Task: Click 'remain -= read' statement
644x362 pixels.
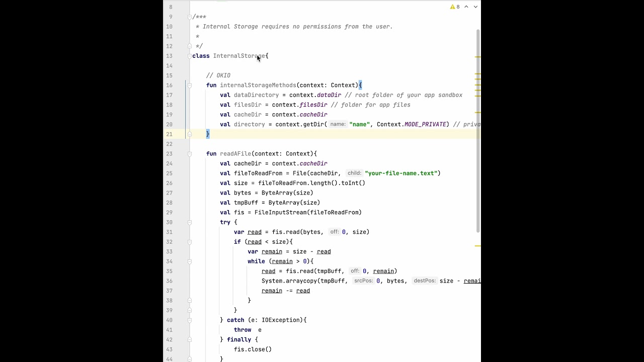Action: pos(286,291)
